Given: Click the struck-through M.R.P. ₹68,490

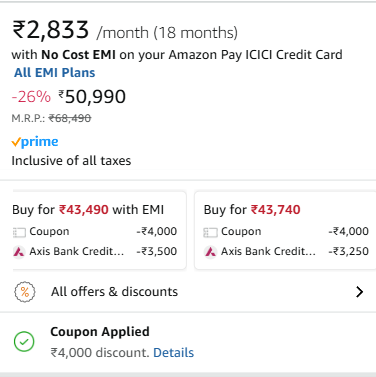Looking at the screenshot, I should pos(70,118).
